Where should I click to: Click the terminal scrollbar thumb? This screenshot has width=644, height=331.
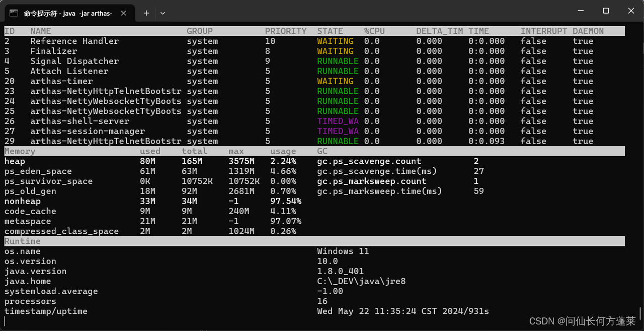pyautogui.click(x=640, y=313)
